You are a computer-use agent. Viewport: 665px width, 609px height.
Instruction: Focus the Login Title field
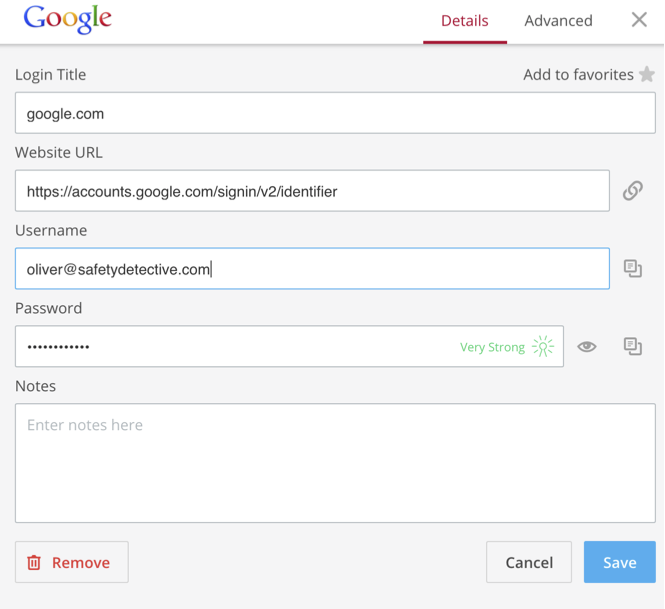click(x=335, y=113)
